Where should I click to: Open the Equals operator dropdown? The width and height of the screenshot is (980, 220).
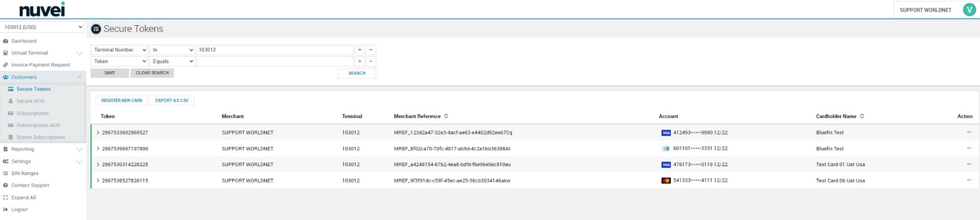pyautogui.click(x=172, y=61)
